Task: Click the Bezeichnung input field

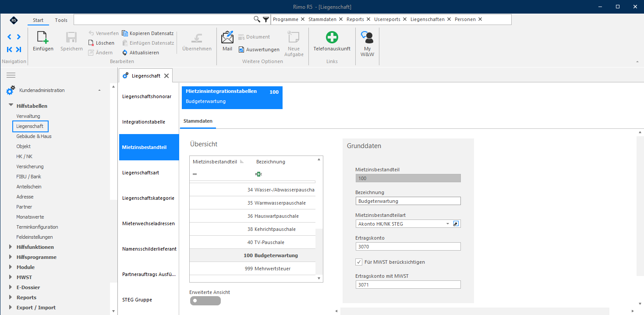Action: [408, 201]
